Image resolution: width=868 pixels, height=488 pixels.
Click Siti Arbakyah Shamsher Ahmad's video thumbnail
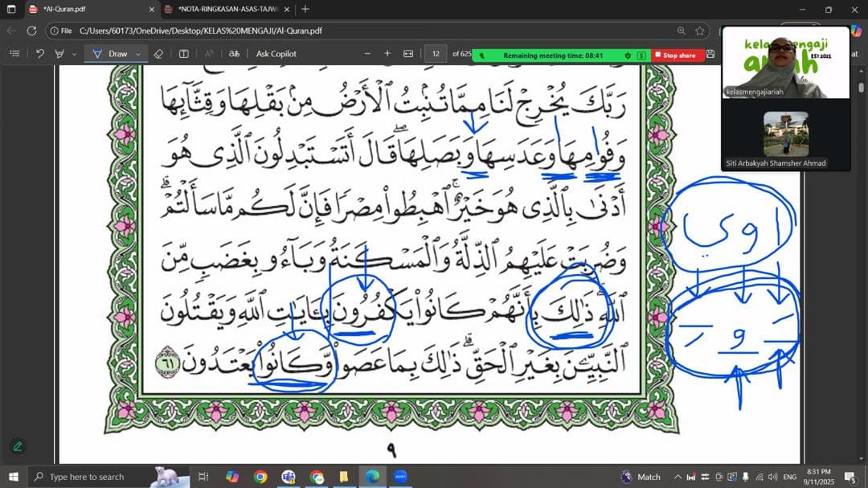pyautogui.click(x=785, y=136)
